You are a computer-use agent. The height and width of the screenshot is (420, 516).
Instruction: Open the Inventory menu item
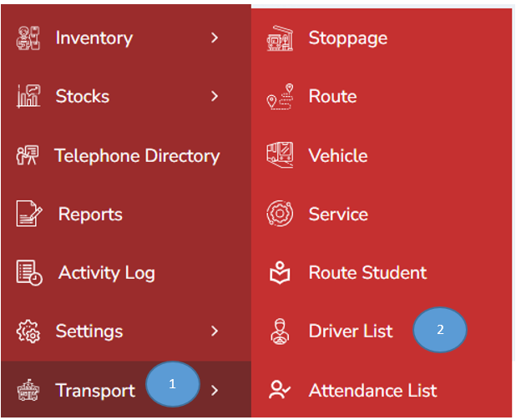click(x=126, y=38)
